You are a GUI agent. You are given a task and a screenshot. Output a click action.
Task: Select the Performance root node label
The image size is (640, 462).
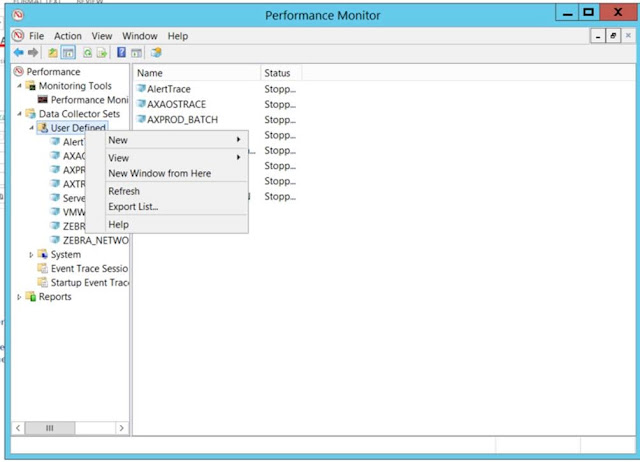coord(53,72)
